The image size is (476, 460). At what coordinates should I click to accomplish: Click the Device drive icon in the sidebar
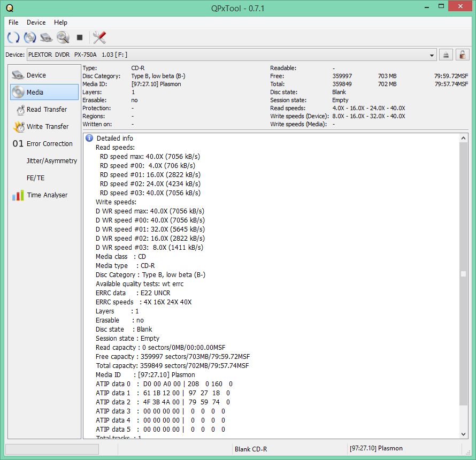click(18, 75)
